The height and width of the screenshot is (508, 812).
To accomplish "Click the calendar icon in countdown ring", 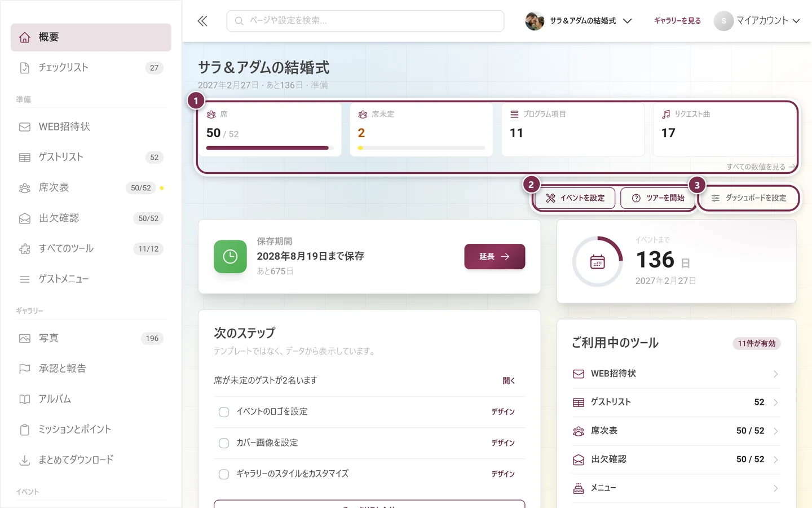I will click(598, 262).
